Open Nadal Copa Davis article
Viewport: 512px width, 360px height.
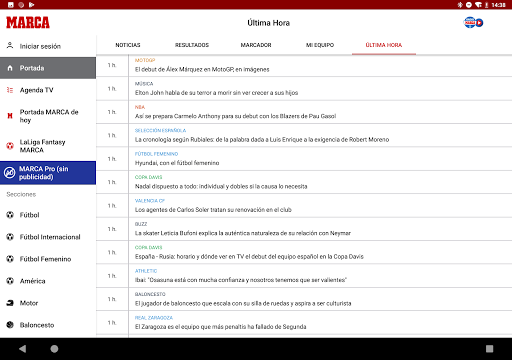click(221, 186)
